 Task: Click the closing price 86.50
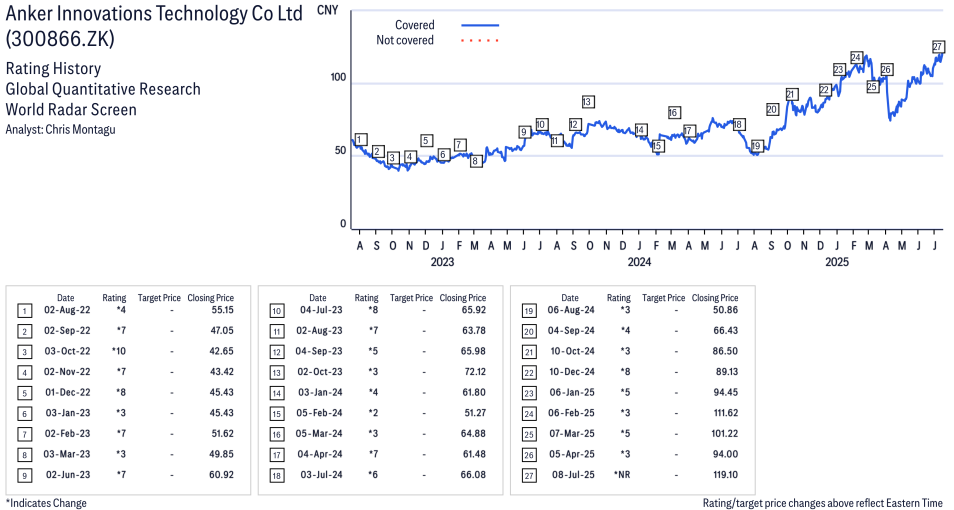725,351
